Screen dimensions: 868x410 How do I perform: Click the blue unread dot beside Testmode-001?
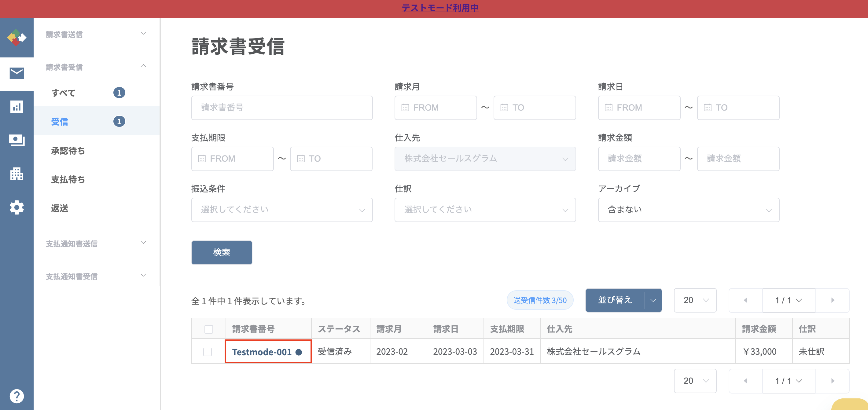(x=299, y=352)
